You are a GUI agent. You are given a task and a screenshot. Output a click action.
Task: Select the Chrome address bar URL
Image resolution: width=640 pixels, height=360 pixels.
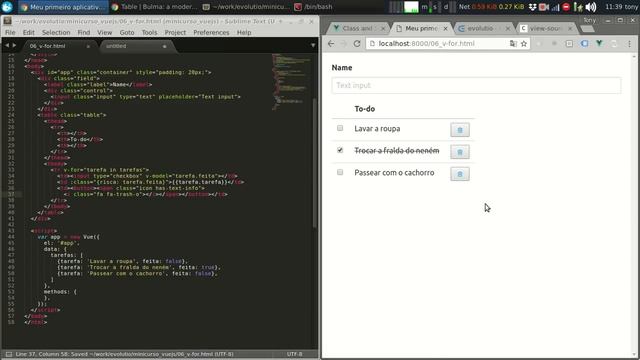[x=427, y=44]
